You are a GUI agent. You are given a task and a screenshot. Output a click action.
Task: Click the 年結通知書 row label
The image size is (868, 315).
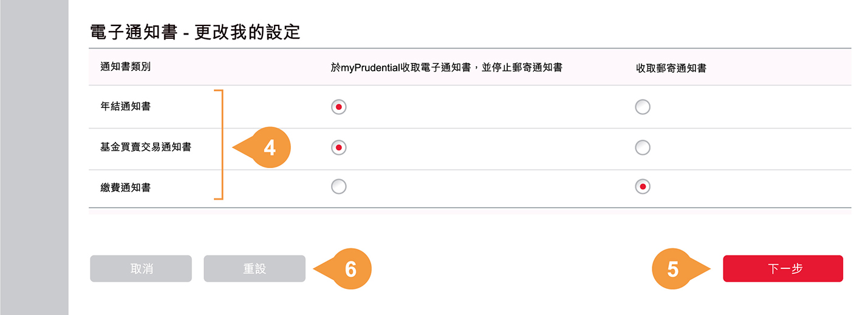coord(126,107)
